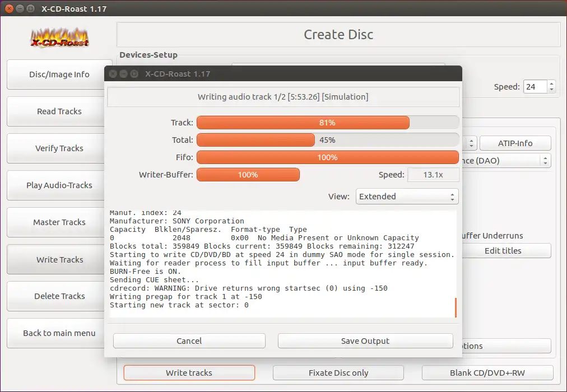This screenshot has width=567, height=392.
Task: Click the partly hidden spin arrows left of ATIP-Info
Action: click(x=471, y=143)
